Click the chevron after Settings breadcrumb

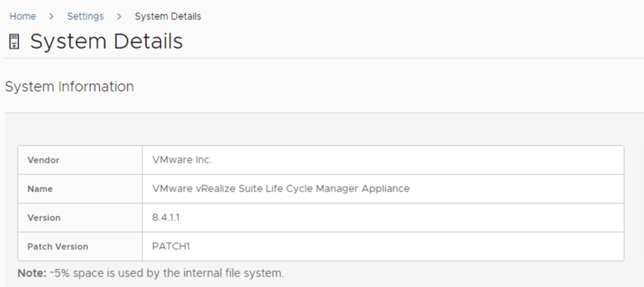click(119, 16)
